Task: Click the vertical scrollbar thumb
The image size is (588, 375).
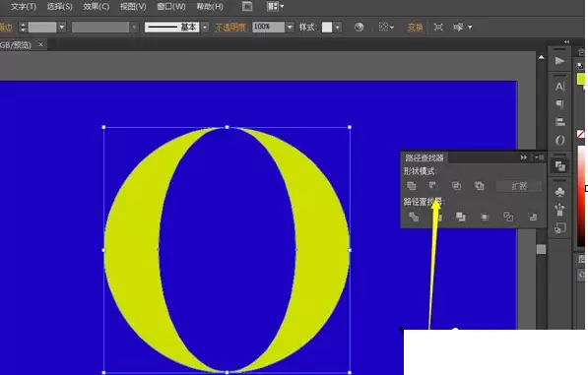Action: point(541,249)
